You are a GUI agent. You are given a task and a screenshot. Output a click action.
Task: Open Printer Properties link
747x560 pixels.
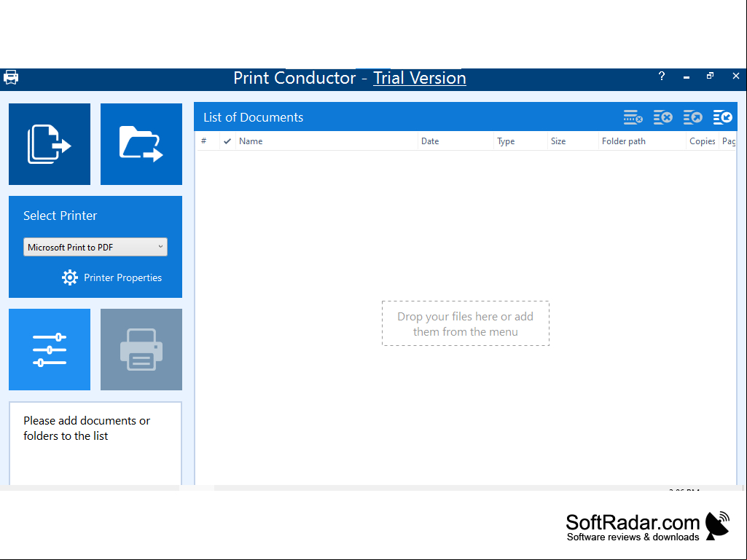(122, 277)
